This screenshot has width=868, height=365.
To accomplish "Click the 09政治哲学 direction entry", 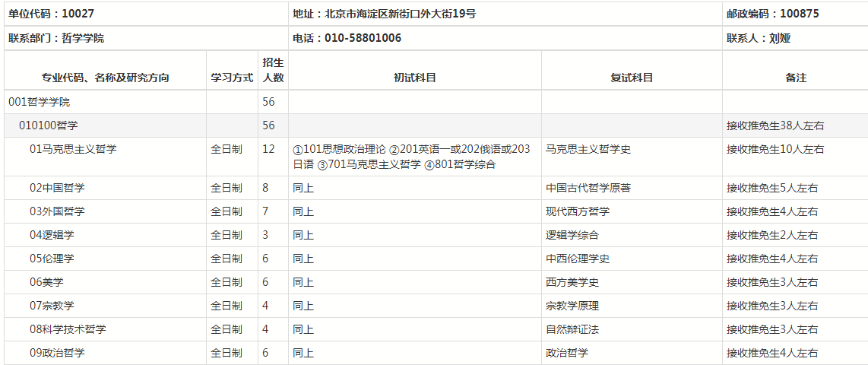I will point(58,353).
